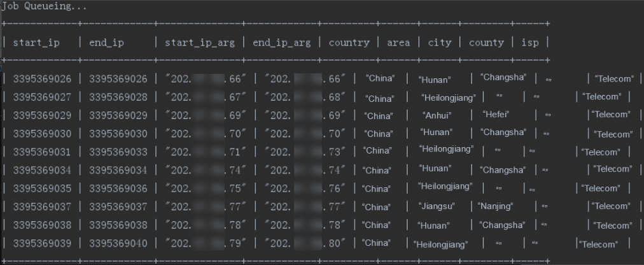Click the "Jiangsu" area cell

tap(437, 206)
